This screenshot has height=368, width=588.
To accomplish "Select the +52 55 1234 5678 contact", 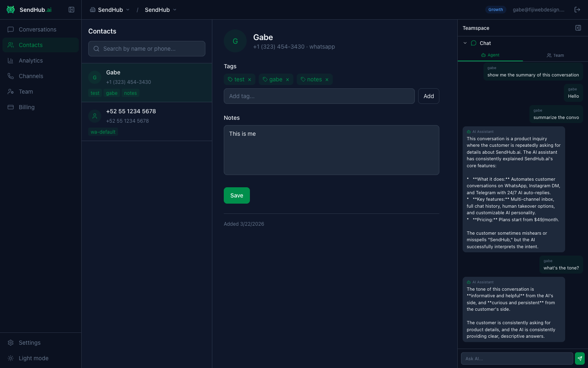I will [x=147, y=121].
